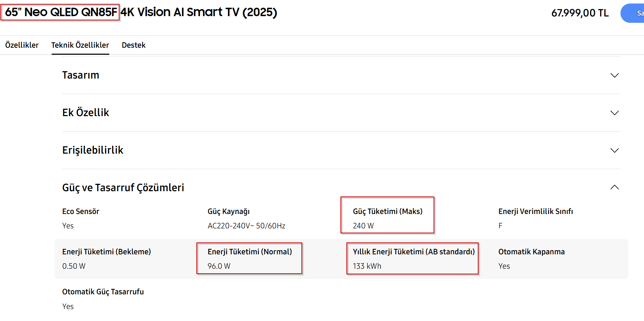The height and width of the screenshot is (321, 644).
Task: Select the Teknik Özellikler tab
Action: click(80, 45)
